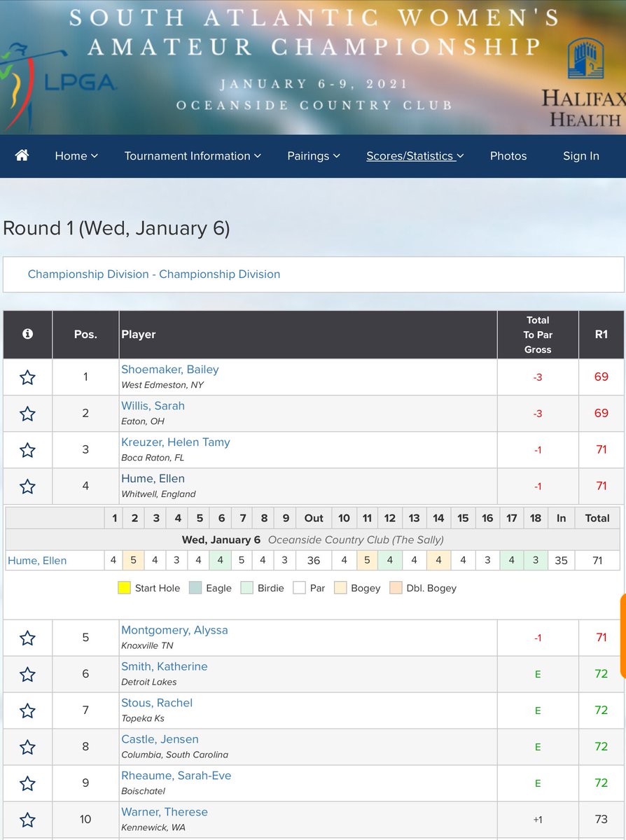Screen dimensions: 626x840
Task: Expand the Scores/Statistics menu
Action: coord(415,156)
